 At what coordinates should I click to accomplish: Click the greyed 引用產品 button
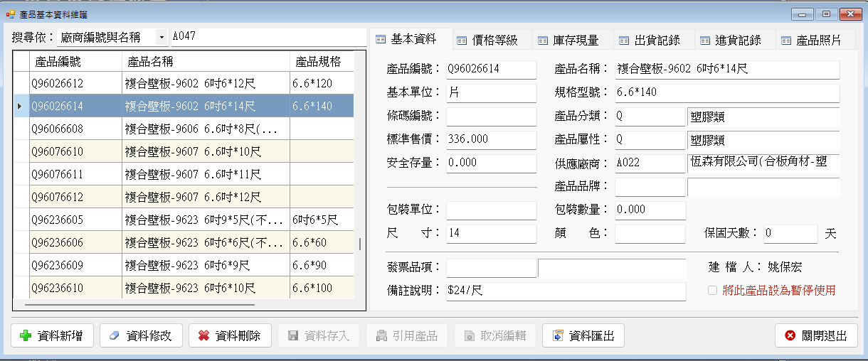coord(407,335)
